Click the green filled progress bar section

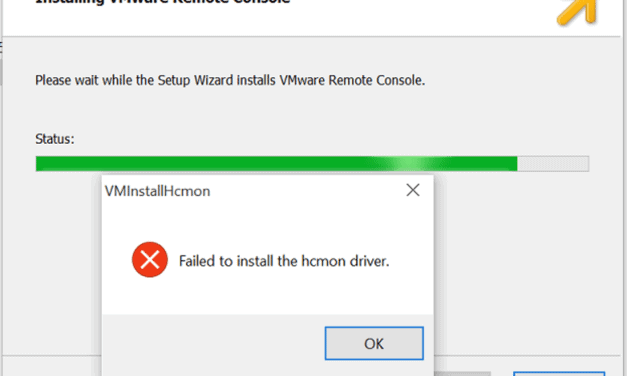point(276,164)
